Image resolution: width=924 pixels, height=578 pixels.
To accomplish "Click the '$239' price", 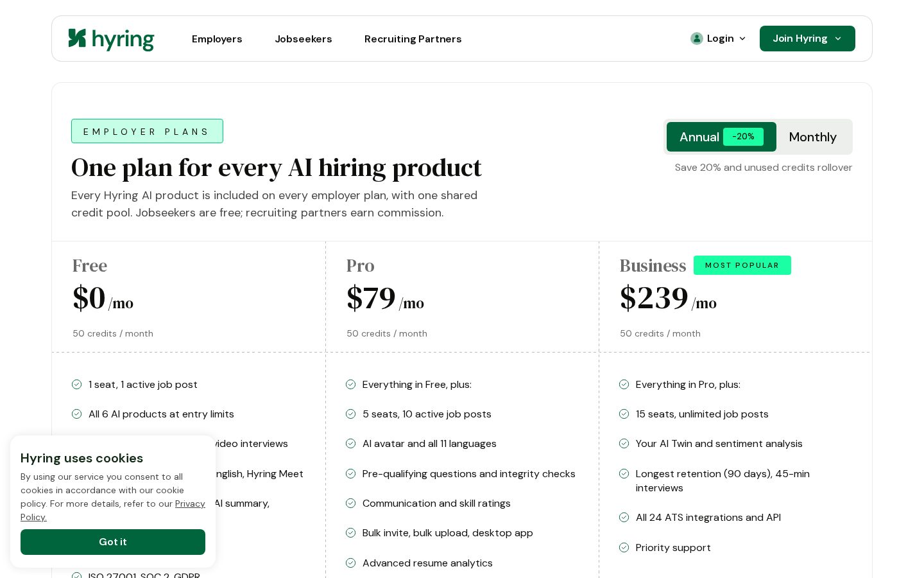I will [654, 298].
